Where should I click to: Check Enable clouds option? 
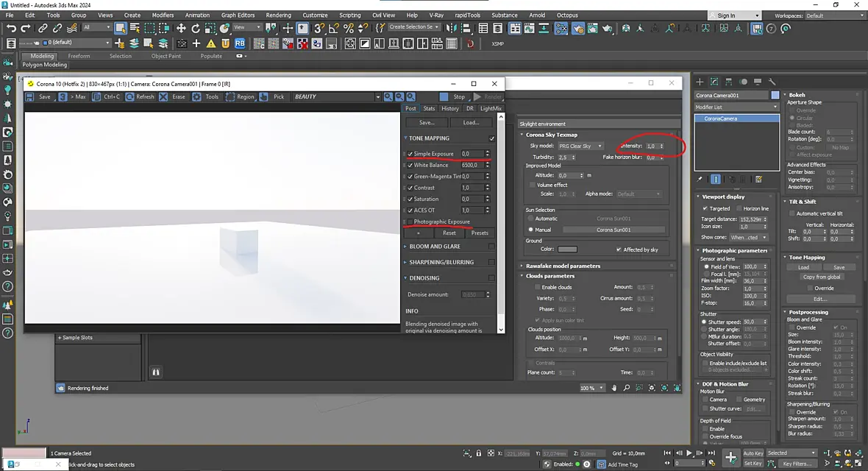coord(537,287)
